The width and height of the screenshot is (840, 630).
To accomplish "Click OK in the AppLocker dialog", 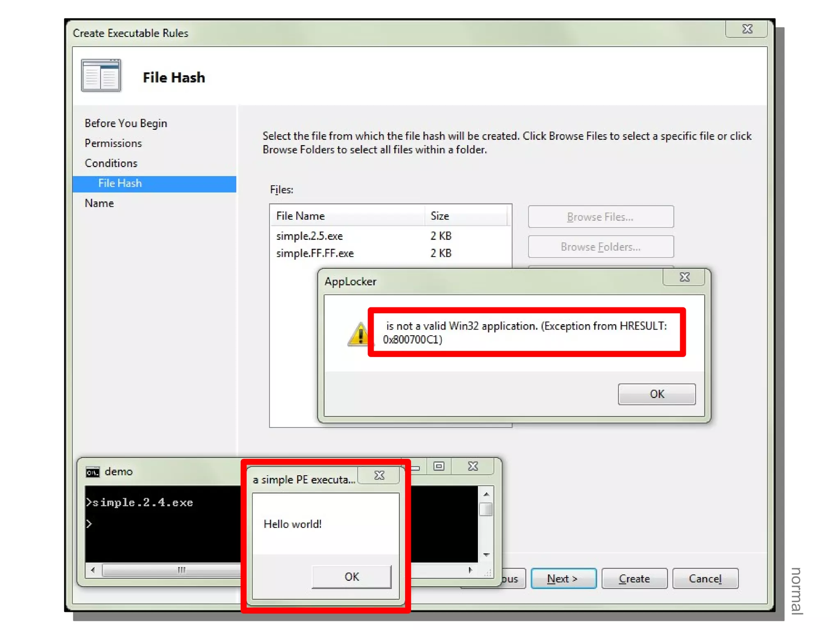I will [x=656, y=394].
